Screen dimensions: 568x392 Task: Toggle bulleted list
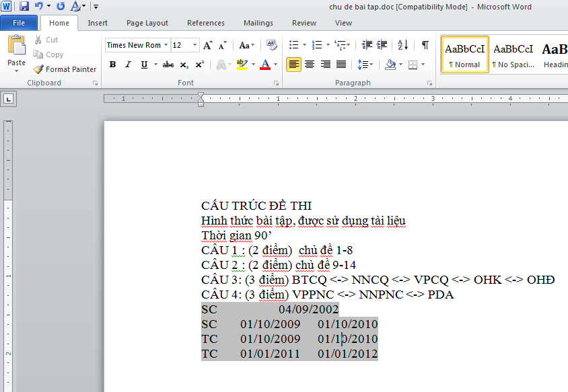tap(294, 45)
